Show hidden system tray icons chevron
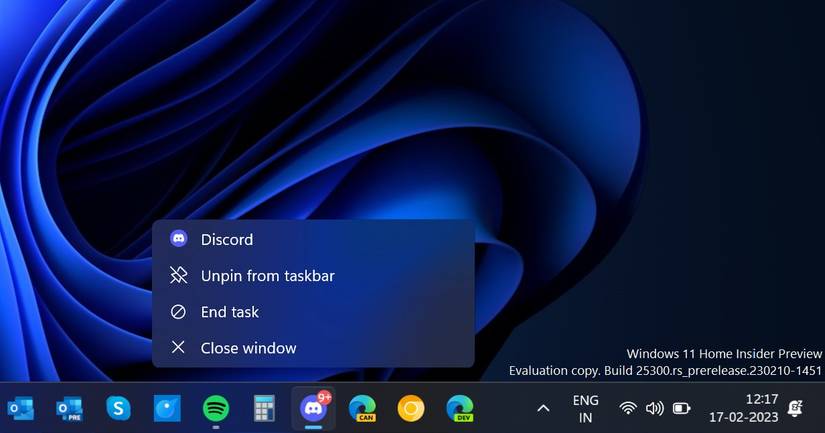 (x=544, y=408)
